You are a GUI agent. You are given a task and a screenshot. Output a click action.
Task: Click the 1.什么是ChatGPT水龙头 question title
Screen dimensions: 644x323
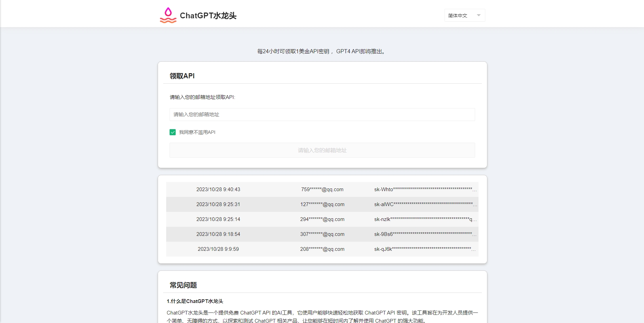coord(195,301)
